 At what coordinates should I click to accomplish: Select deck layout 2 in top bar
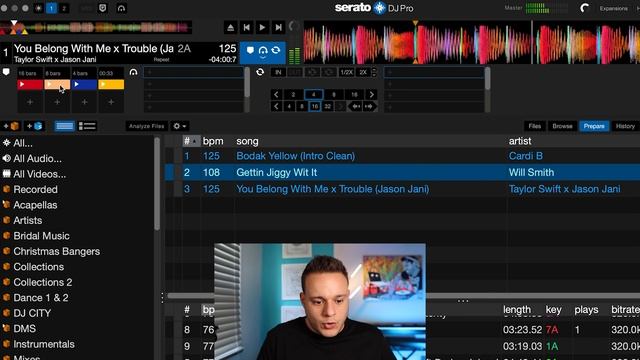(64, 8)
